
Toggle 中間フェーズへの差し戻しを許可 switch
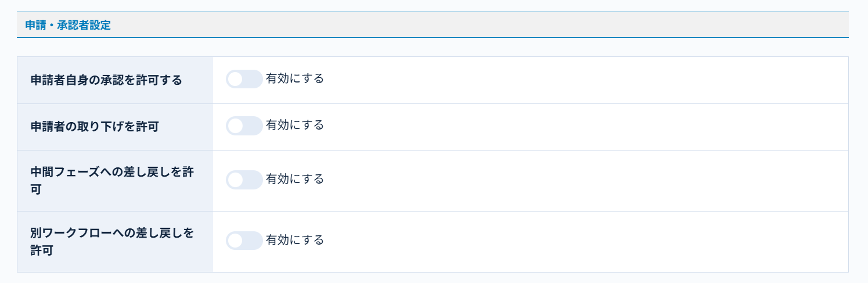(244, 180)
